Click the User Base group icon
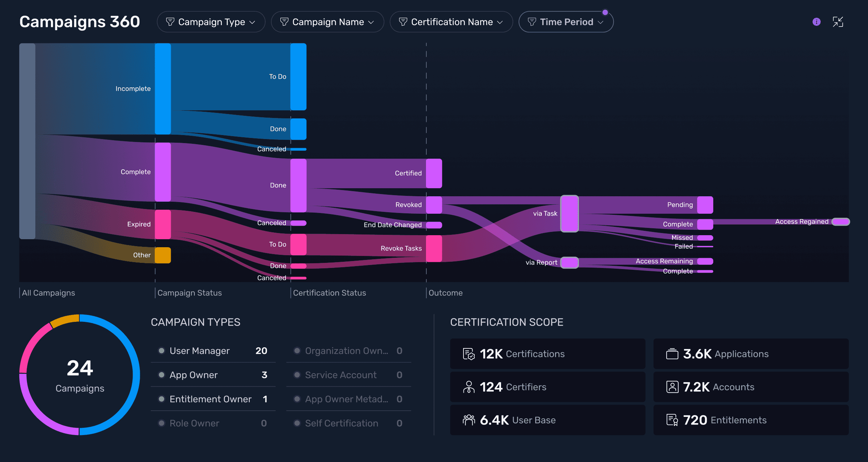Viewport: 868px width, 462px height. 469,420
